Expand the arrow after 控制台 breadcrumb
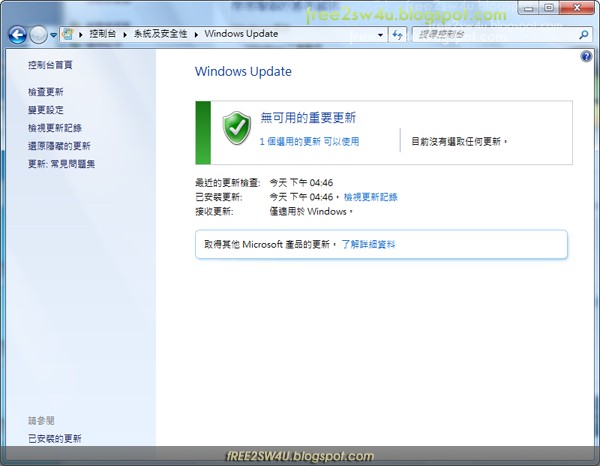Image resolution: width=600 pixels, height=466 pixels. [x=125, y=34]
